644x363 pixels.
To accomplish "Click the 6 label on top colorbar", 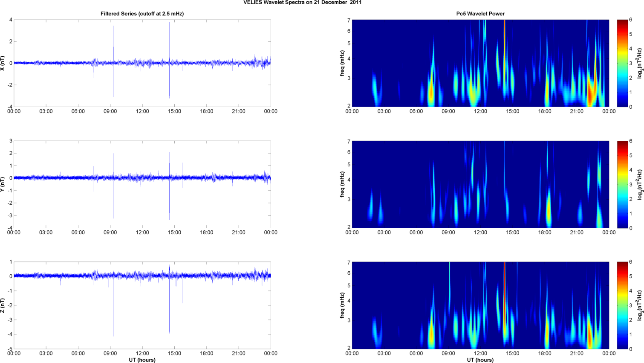I will pos(631,20).
